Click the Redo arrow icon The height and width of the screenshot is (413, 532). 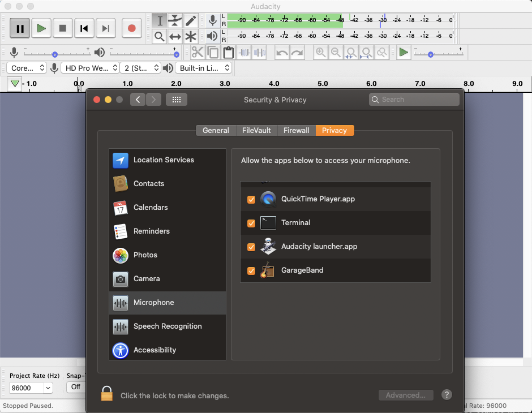coord(297,53)
